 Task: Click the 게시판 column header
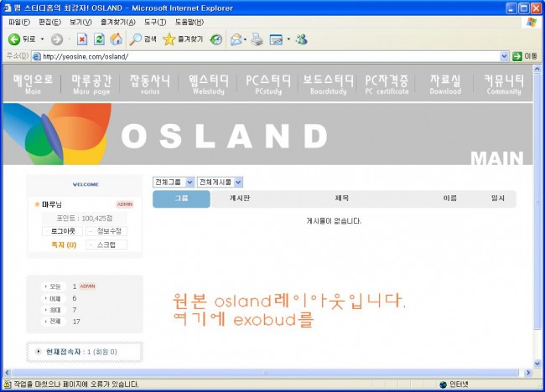pyautogui.click(x=240, y=199)
